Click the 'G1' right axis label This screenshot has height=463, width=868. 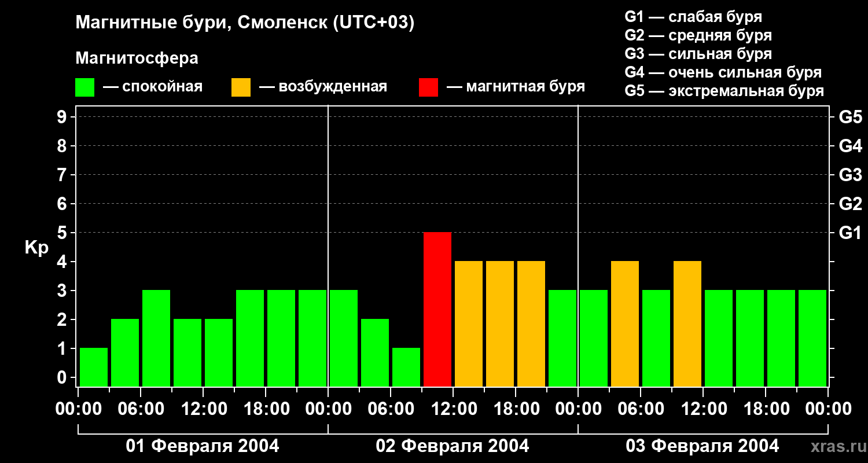(850, 233)
